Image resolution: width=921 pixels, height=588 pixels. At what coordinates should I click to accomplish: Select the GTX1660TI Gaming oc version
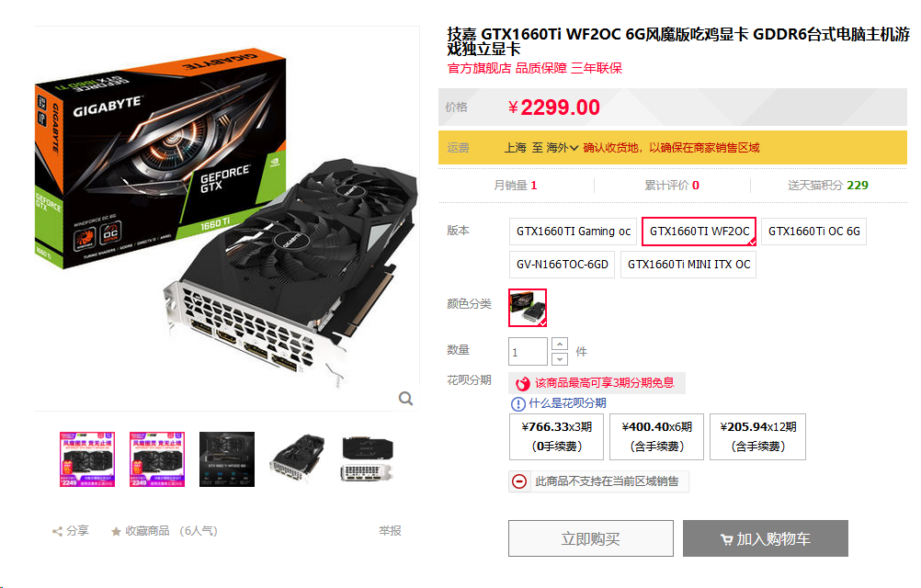pyautogui.click(x=574, y=232)
